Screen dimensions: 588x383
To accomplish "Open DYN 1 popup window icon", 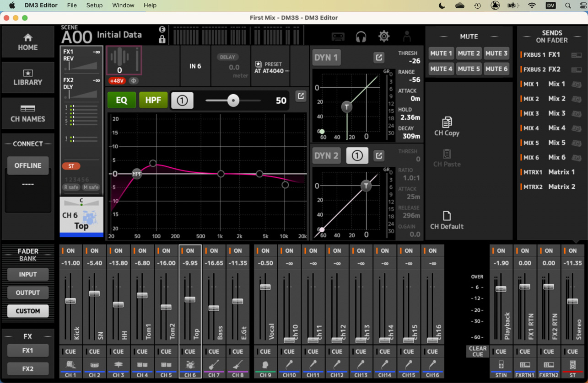I will coord(379,58).
